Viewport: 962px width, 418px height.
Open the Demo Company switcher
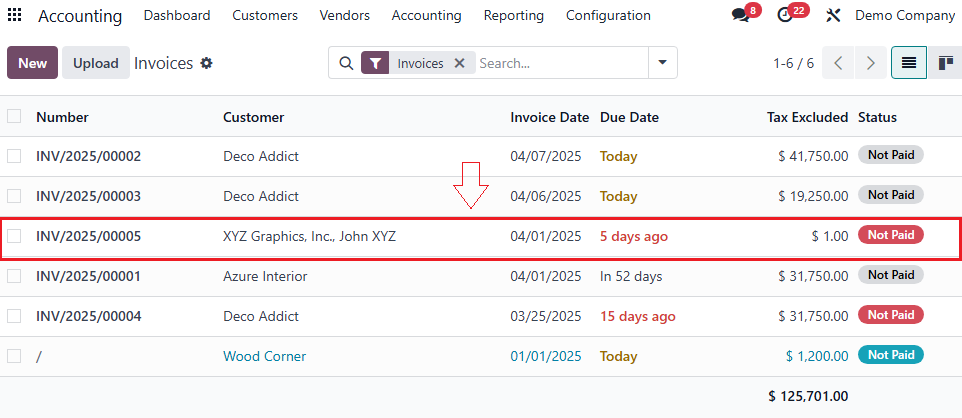pyautogui.click(x=904, y=16)
